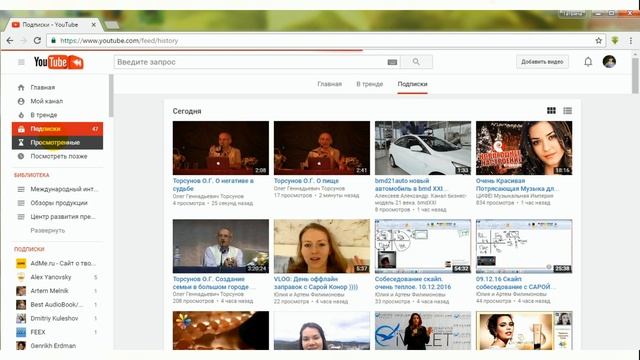
Task: Open the bmd21auto новый автомобиль title link
Action: 411,184
